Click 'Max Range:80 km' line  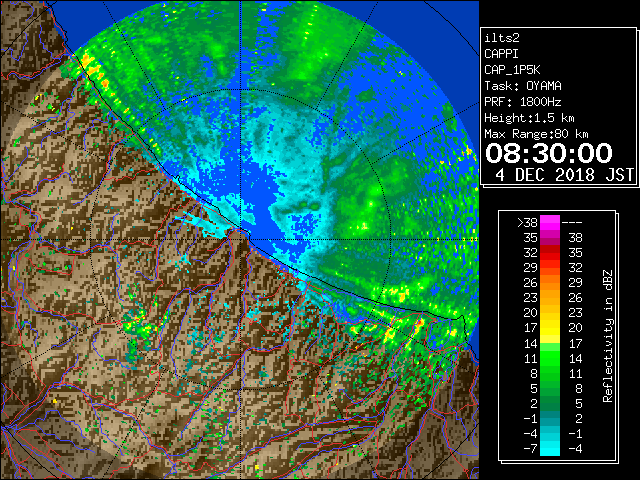[x=536, y=134]
